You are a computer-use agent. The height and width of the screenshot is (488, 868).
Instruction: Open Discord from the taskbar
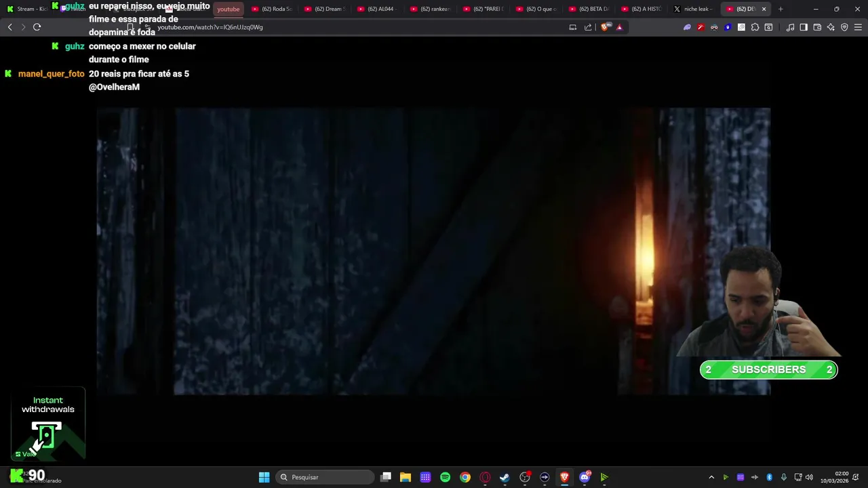pyautogui.click(x=585, y=477)
